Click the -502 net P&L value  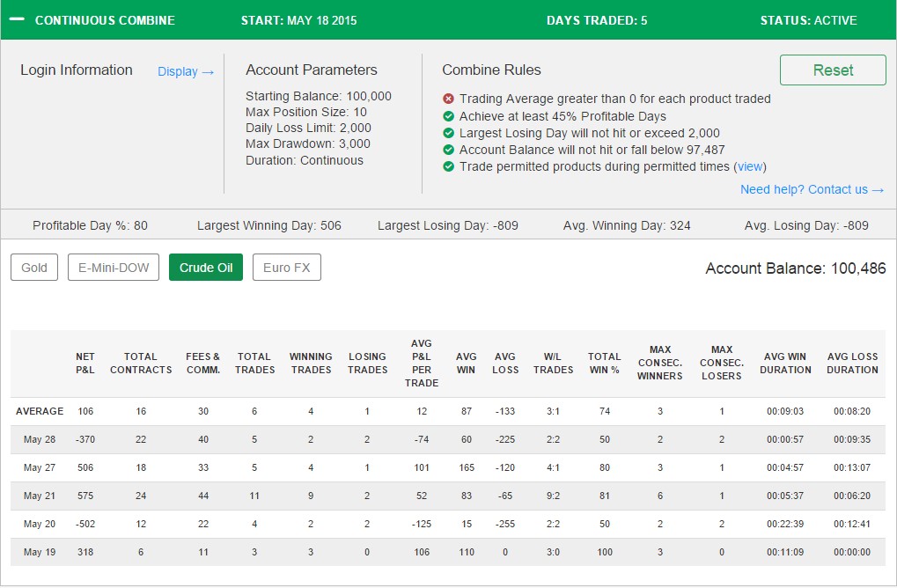85,524
